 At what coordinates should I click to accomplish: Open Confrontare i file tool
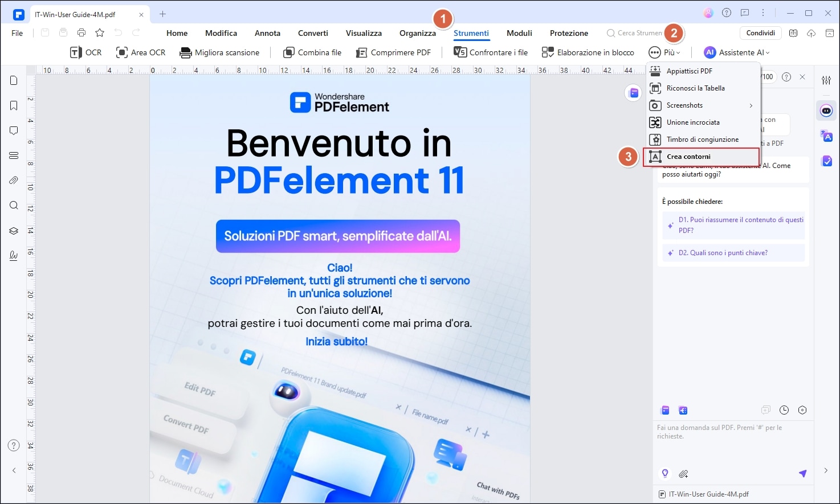click(x=491, y=52)
